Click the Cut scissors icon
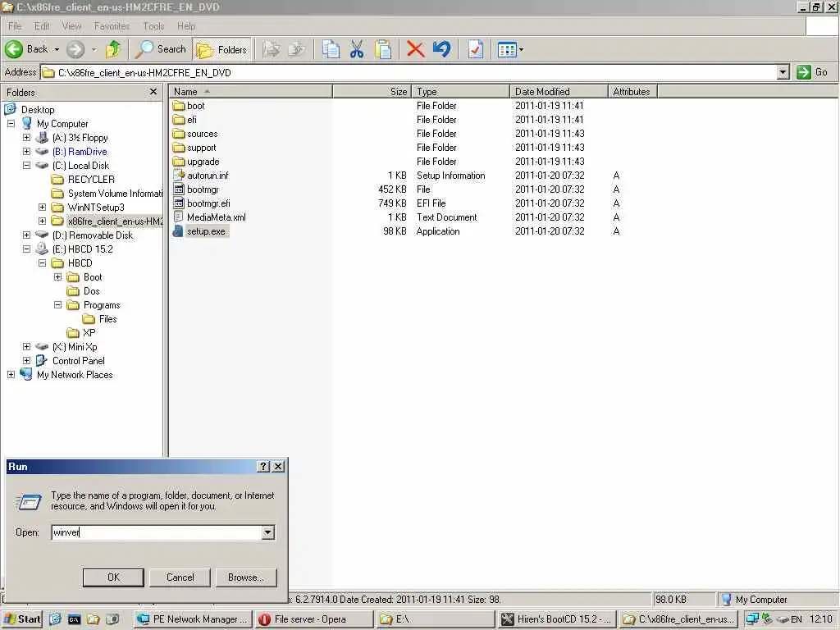The height and width of the screenshot is (630, 840). click(x=357, y=49)
